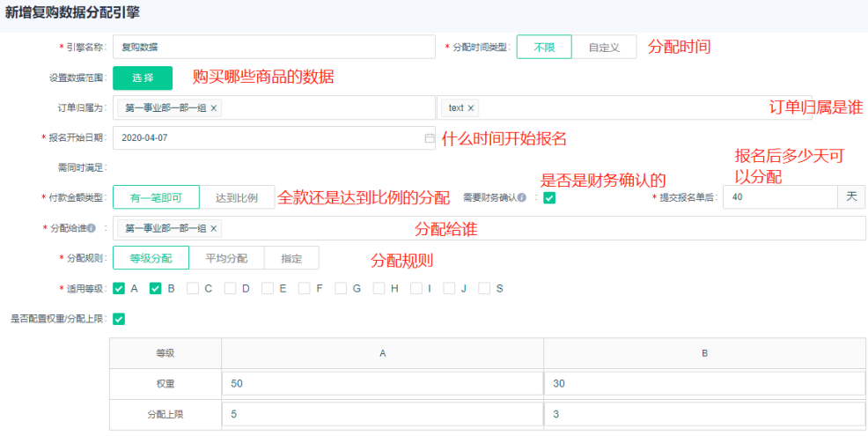Screen dimensions: 868x436
Task: Choose the 平均分配 allocation rule
Action: pyautogui.click(x=226, y=258)
